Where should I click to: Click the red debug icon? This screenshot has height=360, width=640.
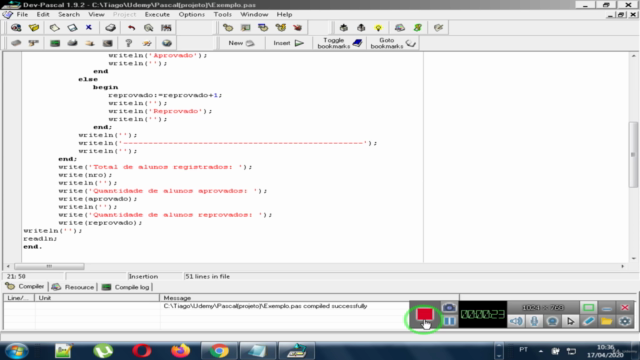click(298, 28)
